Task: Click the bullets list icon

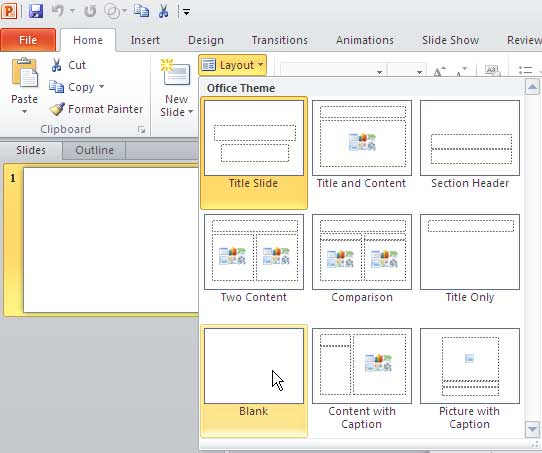Action: tap(525, 70)
